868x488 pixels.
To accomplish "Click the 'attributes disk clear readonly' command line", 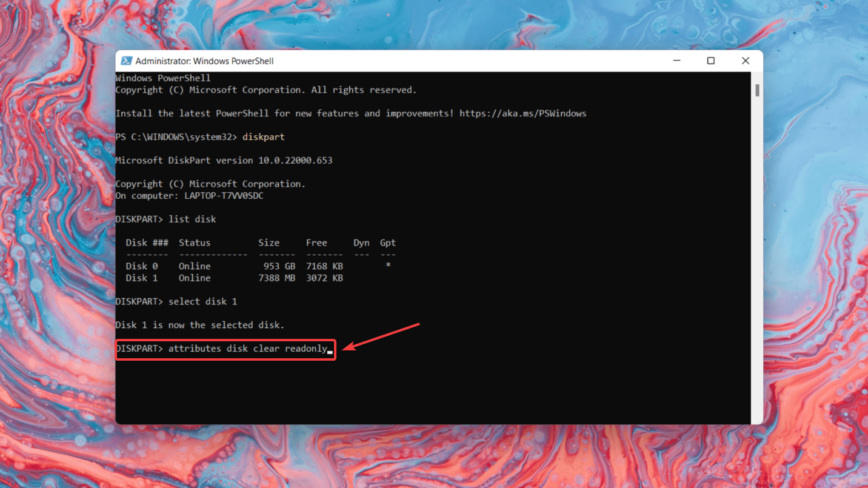I will tap(221, 349).
